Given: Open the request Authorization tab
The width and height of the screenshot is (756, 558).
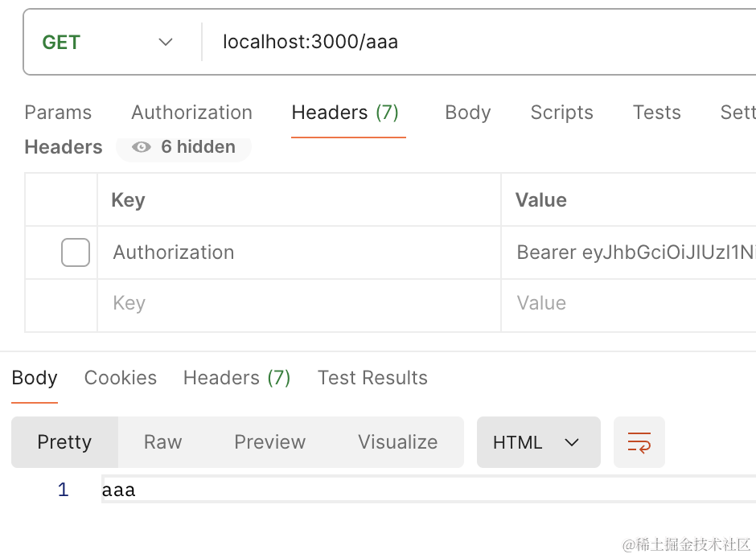Looking at the screenshot, I should click(191, 113).
